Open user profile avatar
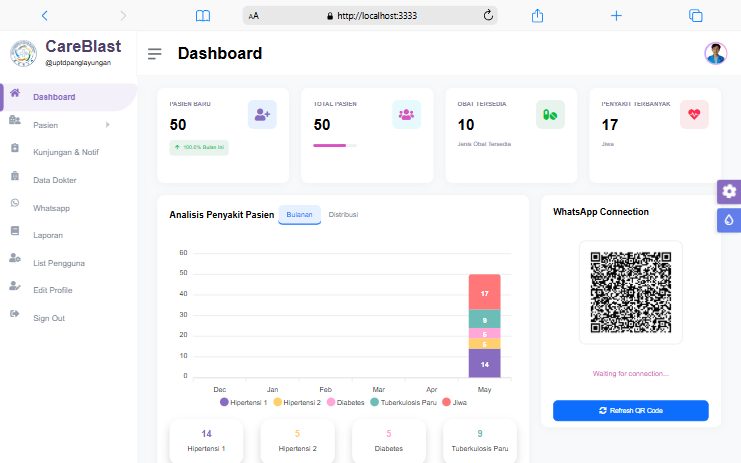Image resolution: width=741 pixels, height=463 pixels. coord(715,53)
